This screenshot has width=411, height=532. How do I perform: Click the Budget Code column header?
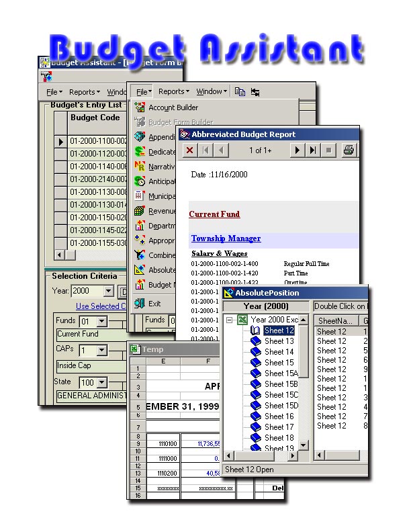97,122
